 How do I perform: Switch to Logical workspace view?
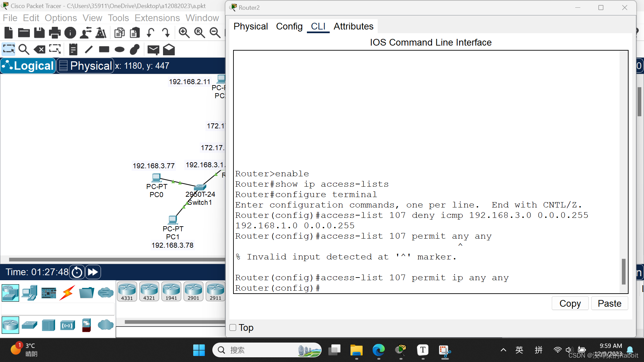pos(28,66)
